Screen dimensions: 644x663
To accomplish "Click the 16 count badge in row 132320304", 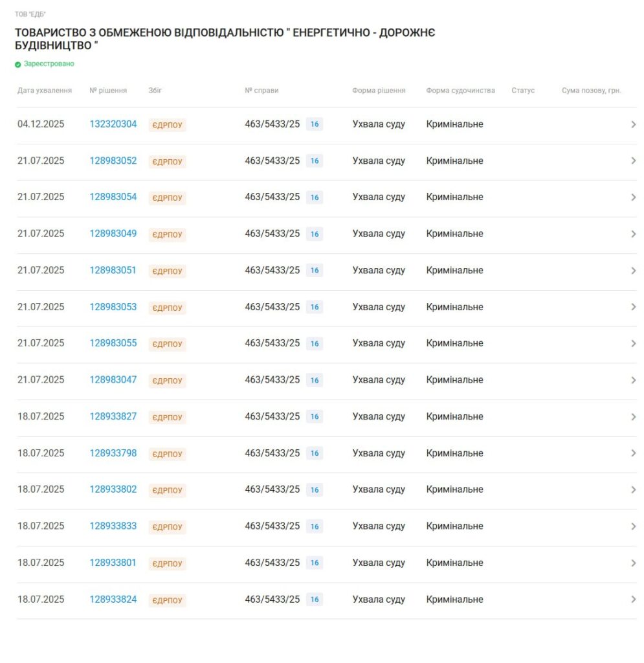I will pos(315,124).
